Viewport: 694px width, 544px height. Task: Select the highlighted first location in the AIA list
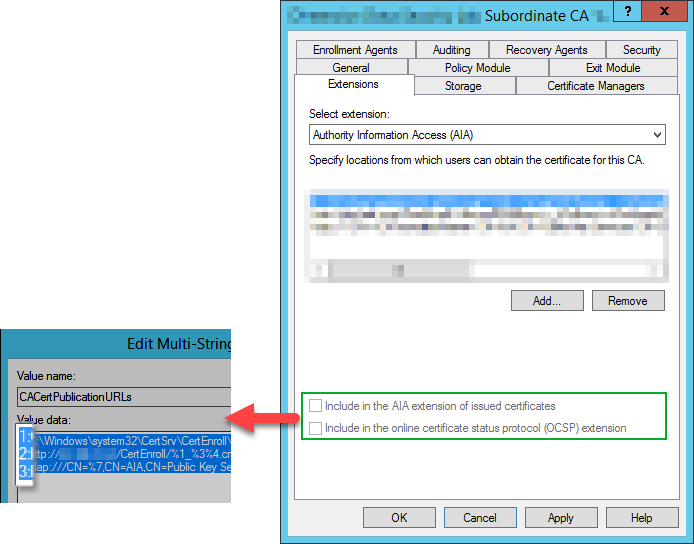[x=487, y=200]
